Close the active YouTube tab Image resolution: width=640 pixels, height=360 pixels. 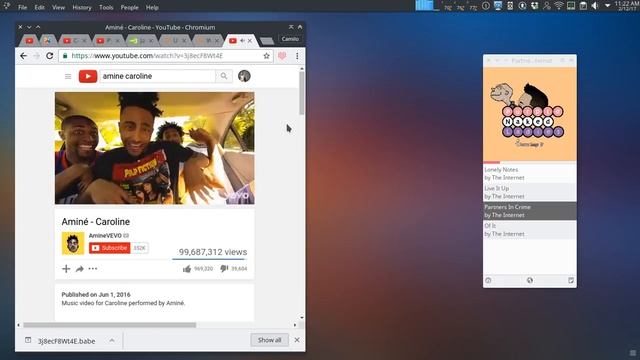[250, 41]
